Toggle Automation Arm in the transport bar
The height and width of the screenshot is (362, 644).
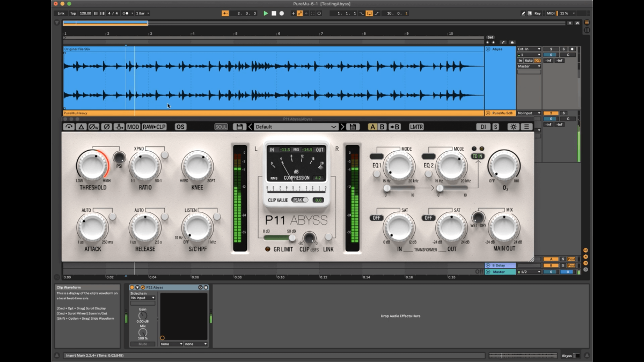pyautogui.click(x=300, y=13)
